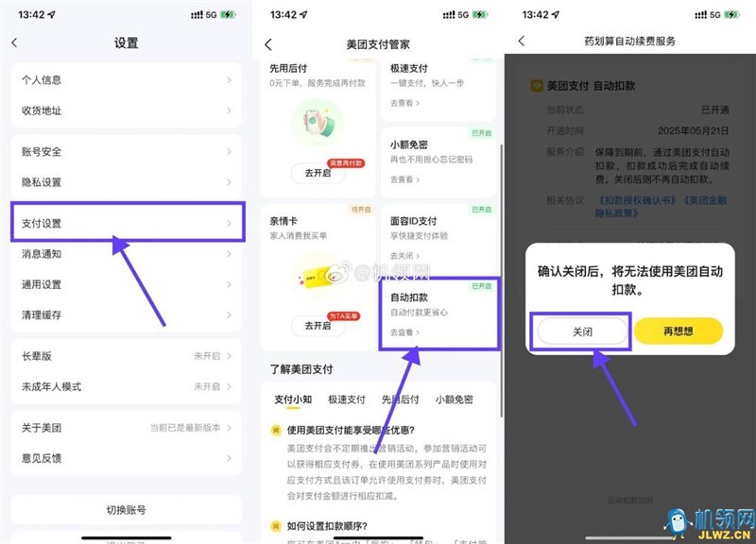Open the 关于美团 row
Image resolution: width=756 pixels, height=544 pixels.
pos(127,428)
